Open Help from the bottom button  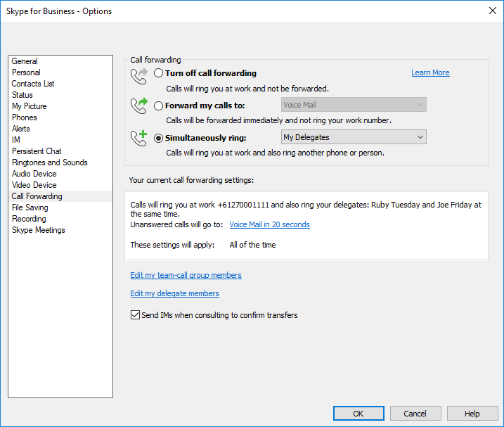click(472, 413)
